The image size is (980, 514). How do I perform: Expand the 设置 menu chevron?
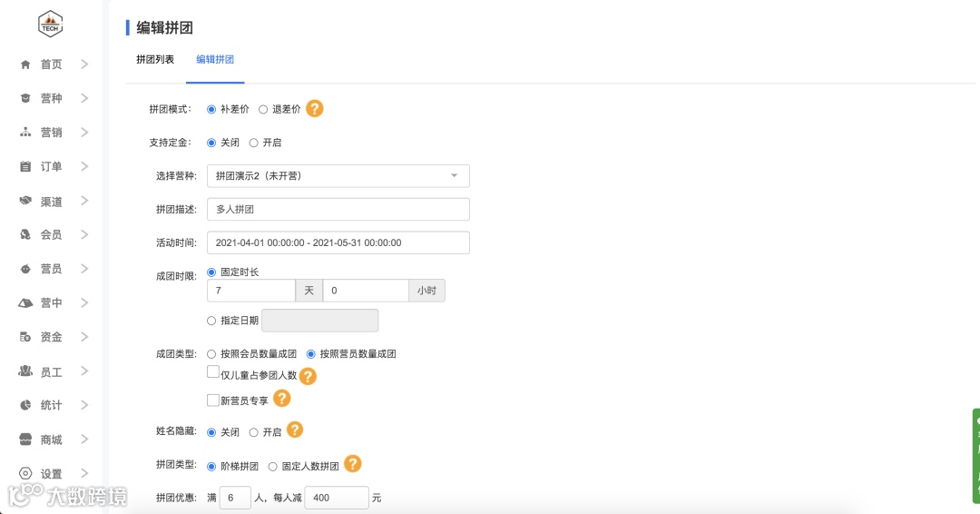84,473
